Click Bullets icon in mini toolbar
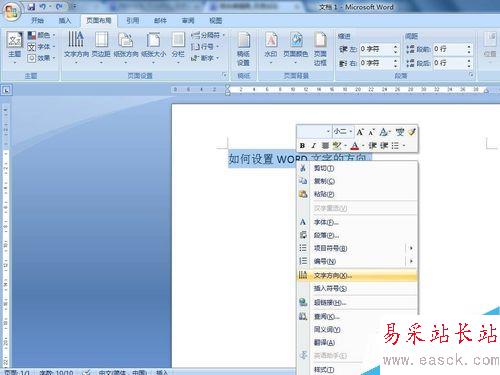500x375 pixels. (395, 146)
